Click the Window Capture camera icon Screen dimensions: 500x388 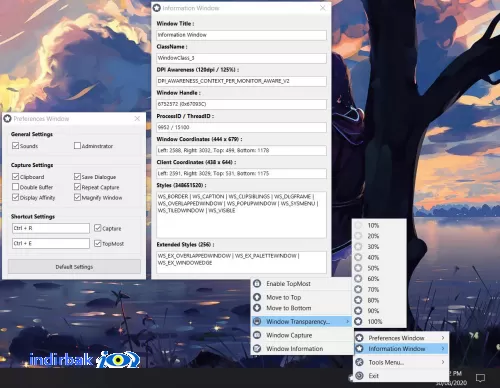click(x=257, y=335)
